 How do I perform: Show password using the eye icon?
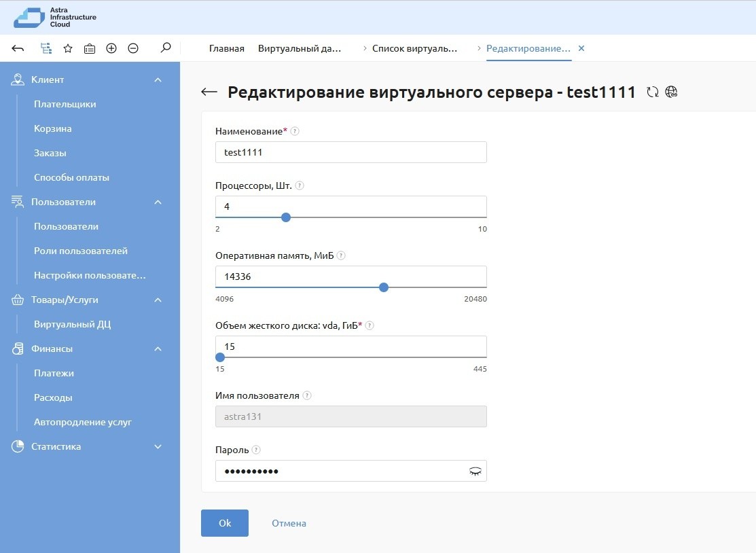pos(475,471)
